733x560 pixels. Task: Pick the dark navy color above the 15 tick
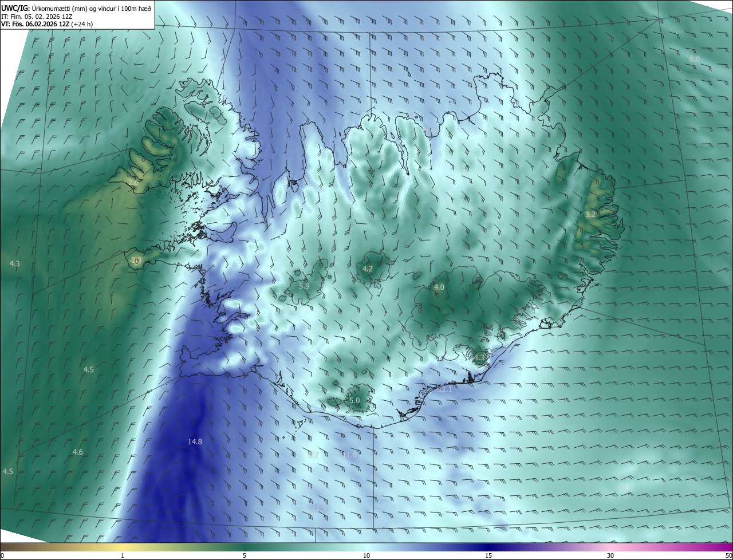[488, 547]
